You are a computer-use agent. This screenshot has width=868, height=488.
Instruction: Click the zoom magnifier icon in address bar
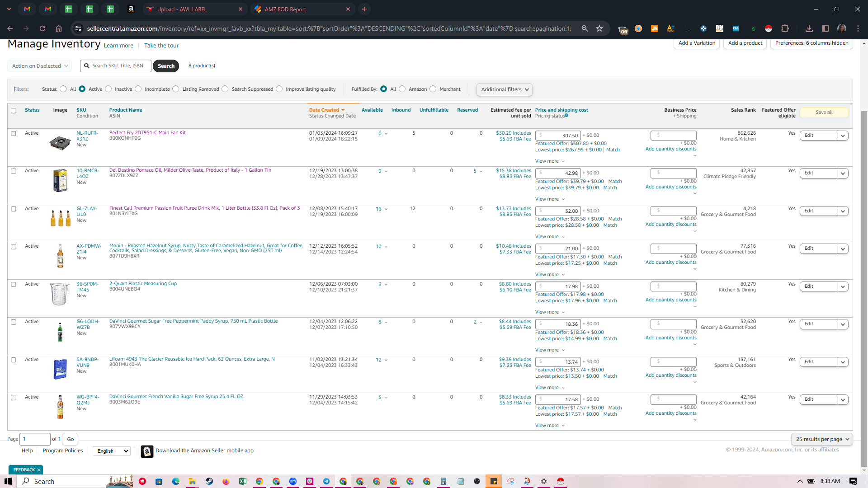click(585, 28)
